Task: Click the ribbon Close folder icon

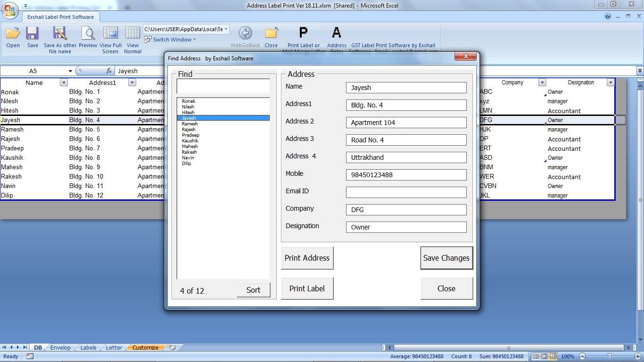Action: (271, 33)
